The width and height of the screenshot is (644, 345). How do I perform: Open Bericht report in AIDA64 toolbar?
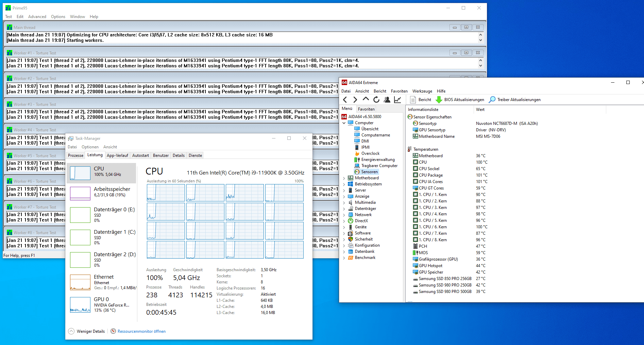click(421, 100)
